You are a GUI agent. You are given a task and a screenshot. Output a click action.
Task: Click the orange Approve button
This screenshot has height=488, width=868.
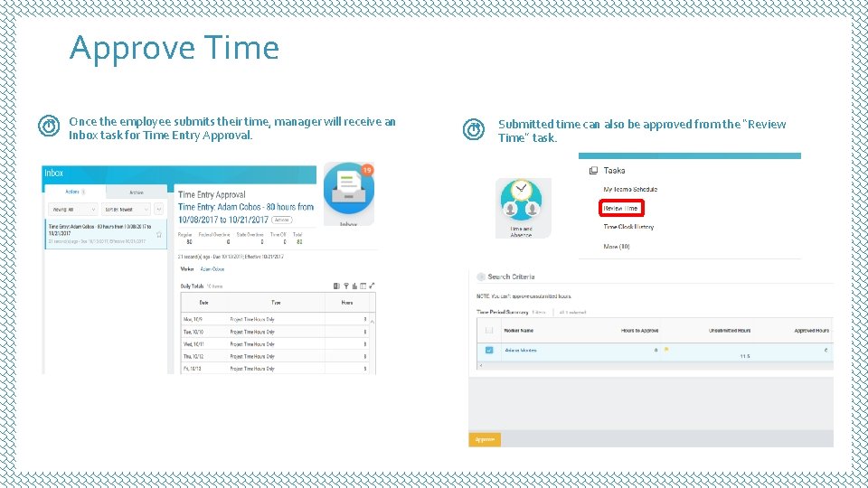coord(485,439)
